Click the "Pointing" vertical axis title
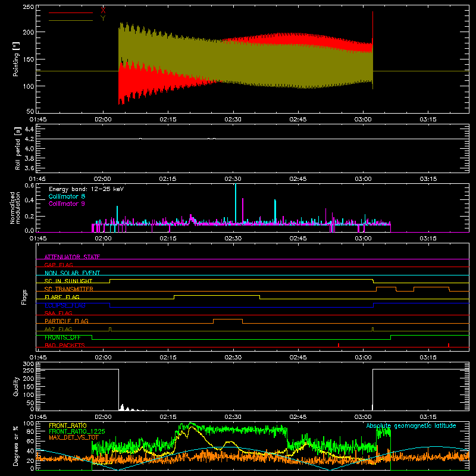476x476 pixels. pyautogui.click(x=16, y=59)
